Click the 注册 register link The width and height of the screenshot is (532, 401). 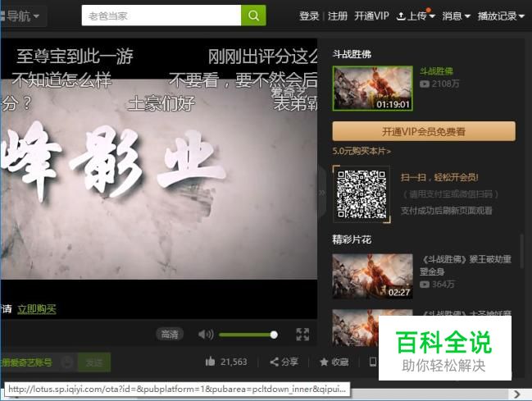tap(338, 16)
